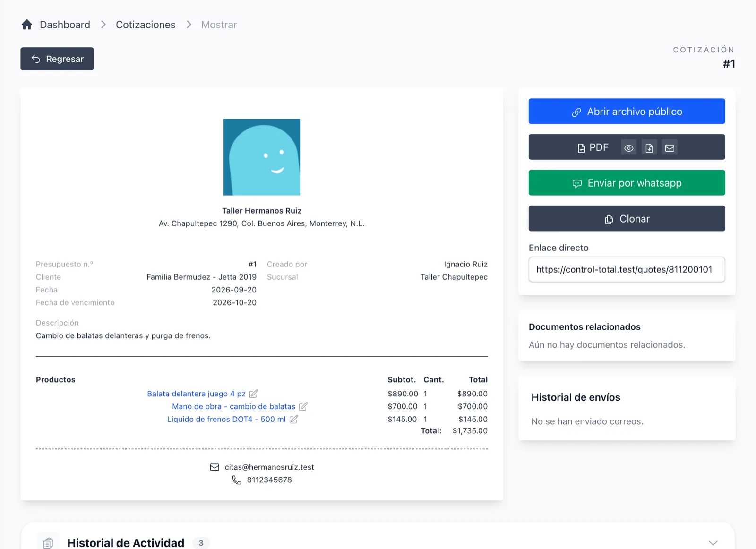The image size is (756, 549).
Task: Click the $890.00 subtotal of Balata delantera
Action: coord(403,394)
